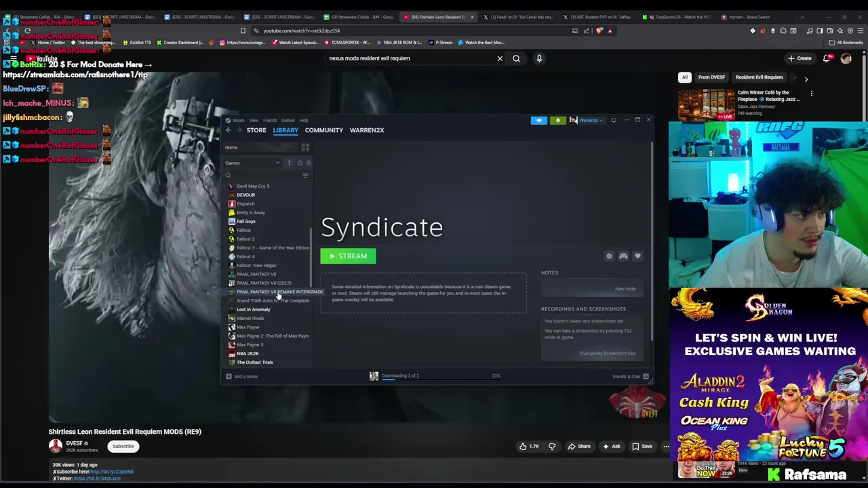Click green STREAM button for Syndicate
This screenshot has height=488, width=868.
(348, 256)
